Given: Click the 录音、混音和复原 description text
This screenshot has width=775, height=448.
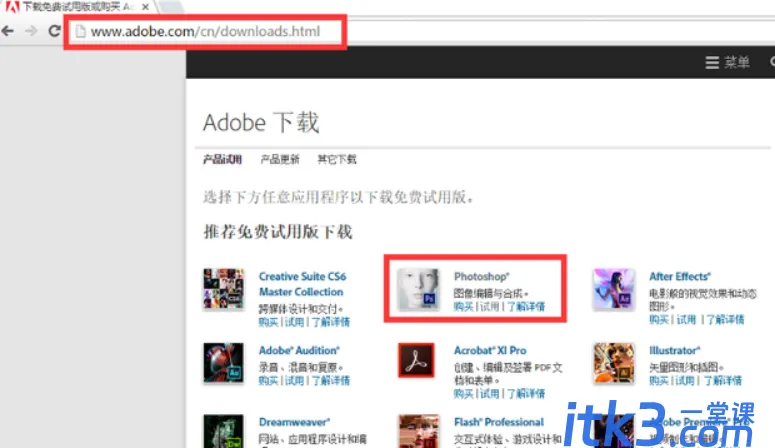Looking at the screenshot, I should (x=301, y=367).
